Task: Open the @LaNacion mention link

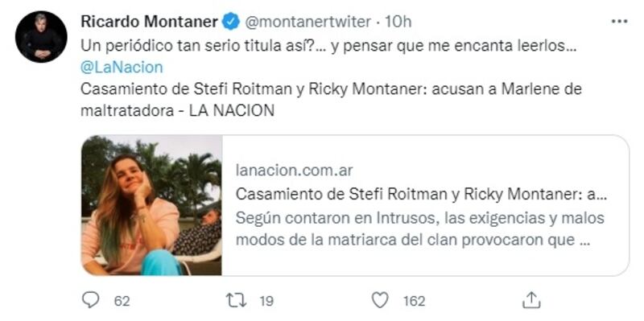Action: (x=122, y=68)
